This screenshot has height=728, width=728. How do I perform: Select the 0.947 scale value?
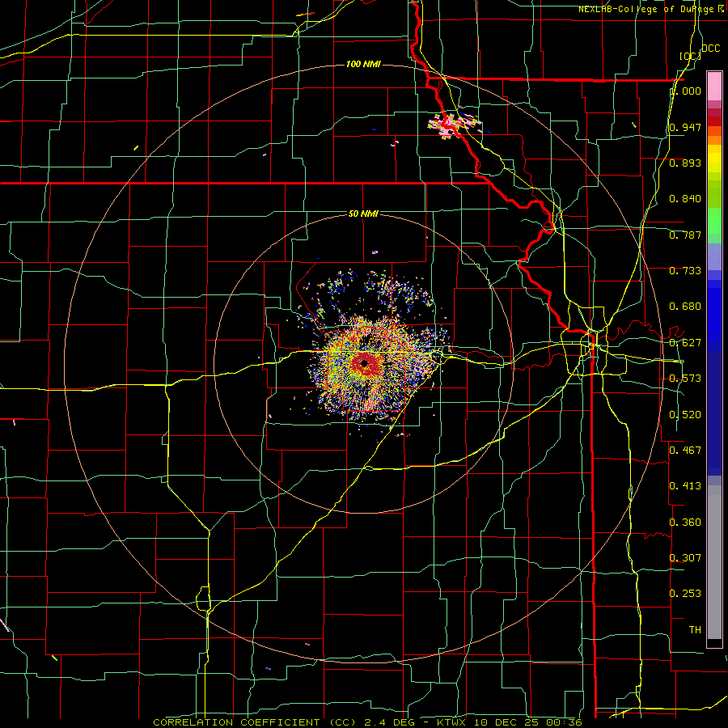tap(685, 127)
